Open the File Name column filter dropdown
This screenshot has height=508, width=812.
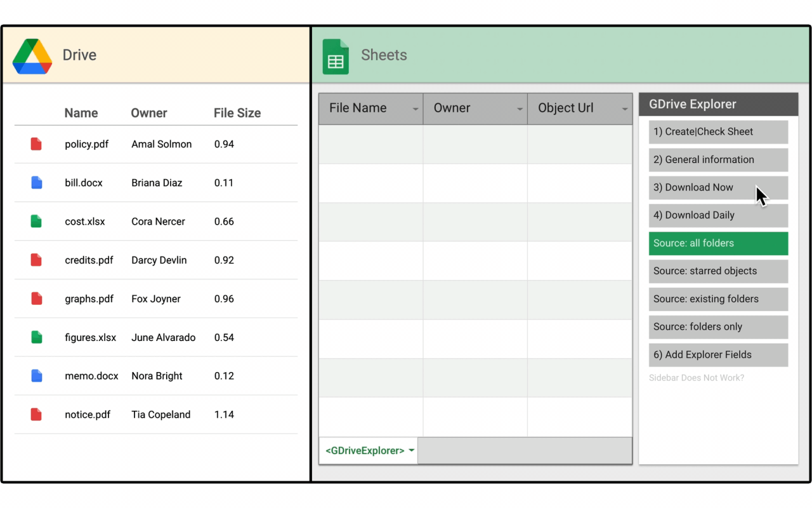click(x=416, y=109)
